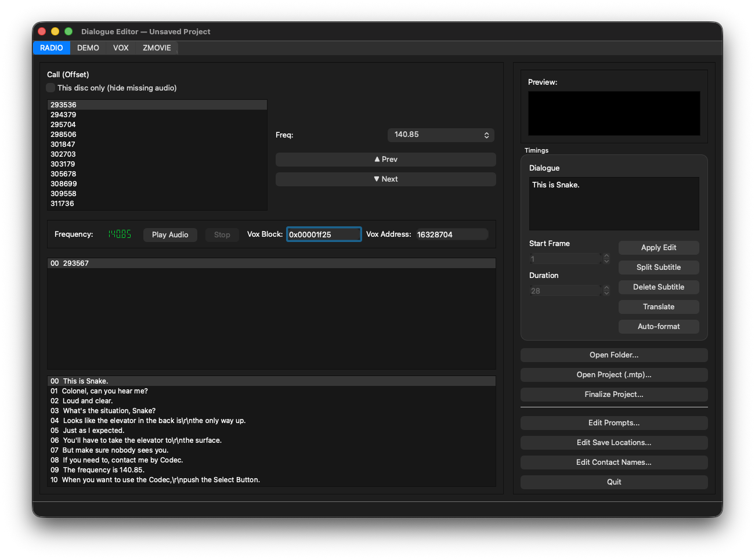
Task: Apply Edit to the dialogue
Action: click(658, 248)
